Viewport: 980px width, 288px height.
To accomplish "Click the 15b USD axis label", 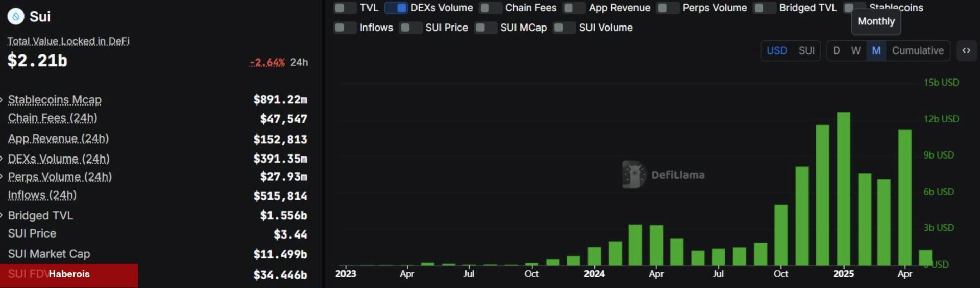I will coord(941,82).
